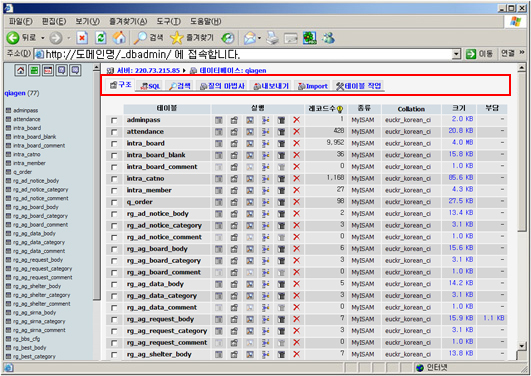Open the address bar dropdown arrow
The width and height of the screenshot is (531, 376).
coord(456,54)
